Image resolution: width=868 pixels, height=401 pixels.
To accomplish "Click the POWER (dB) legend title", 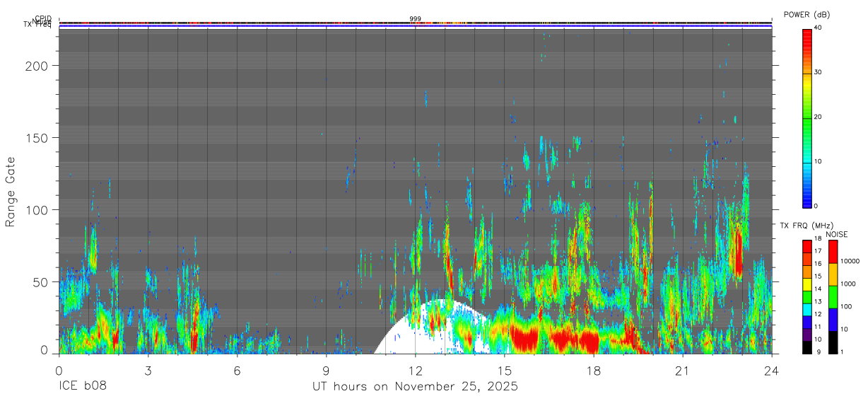I will [807, 15].
